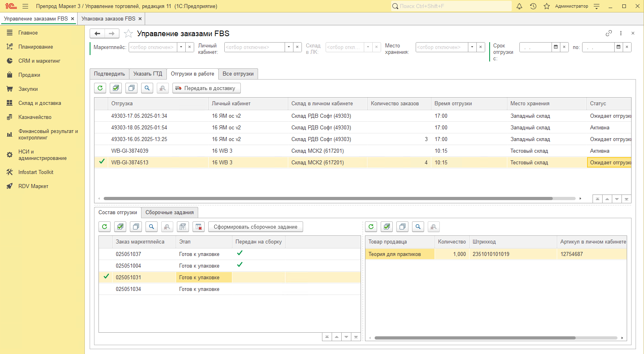Click the red-marked delete icon in orders toolbar

pos(199,227)
